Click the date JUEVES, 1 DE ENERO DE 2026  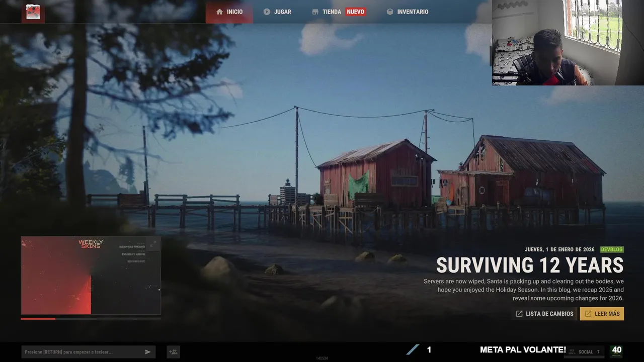559,249
